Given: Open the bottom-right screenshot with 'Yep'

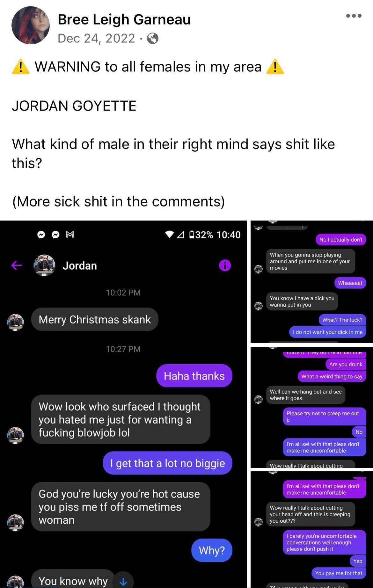Looking at the screenshot, I should tap(312, 530).
